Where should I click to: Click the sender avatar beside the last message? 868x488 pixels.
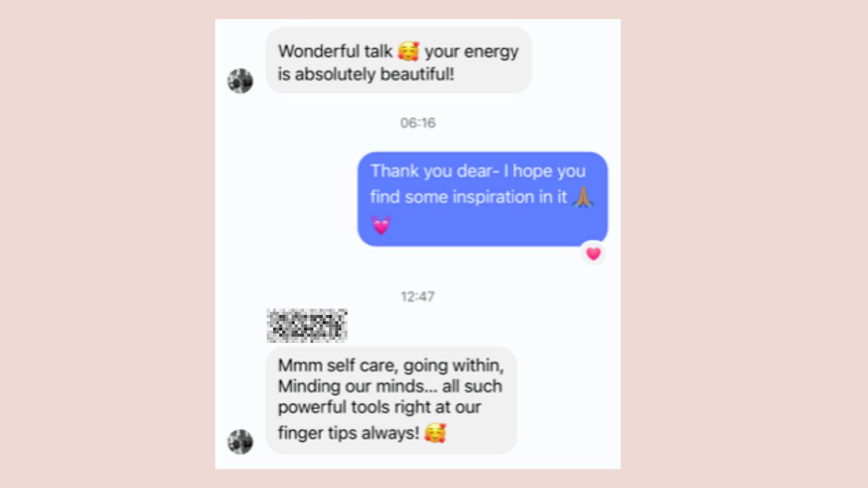pos(240,441)
